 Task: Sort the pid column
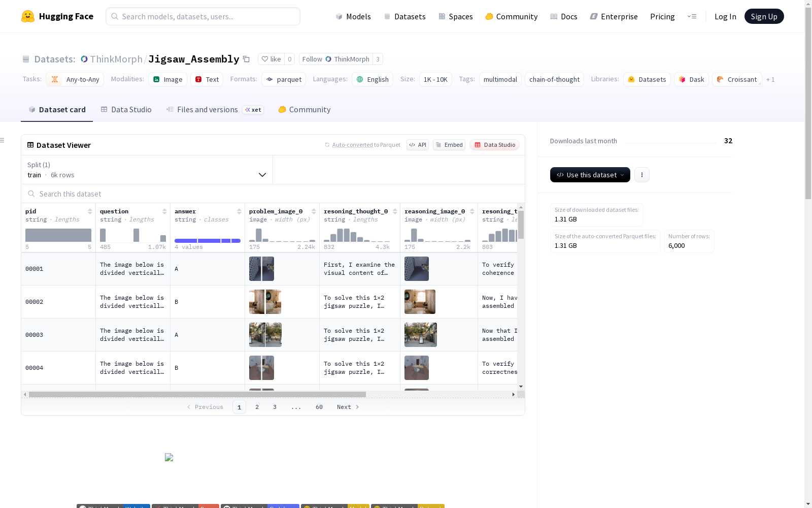pos(90,211)
